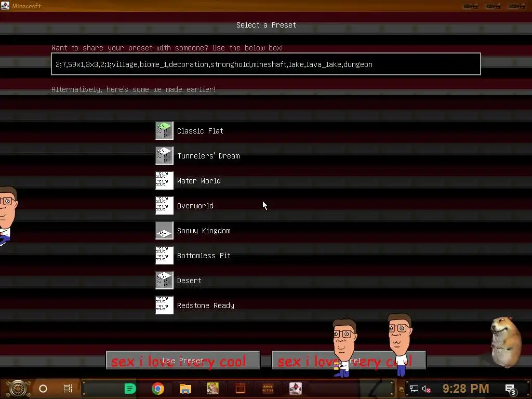Choose the Overworld preset icon
The width and height of the screenshot is (532, 399).
164,205
